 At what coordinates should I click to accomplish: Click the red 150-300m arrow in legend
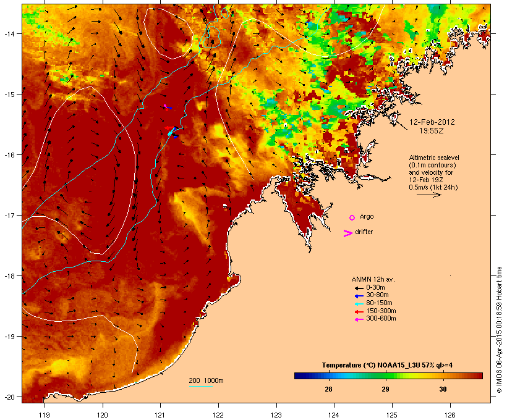coord(359,312)
